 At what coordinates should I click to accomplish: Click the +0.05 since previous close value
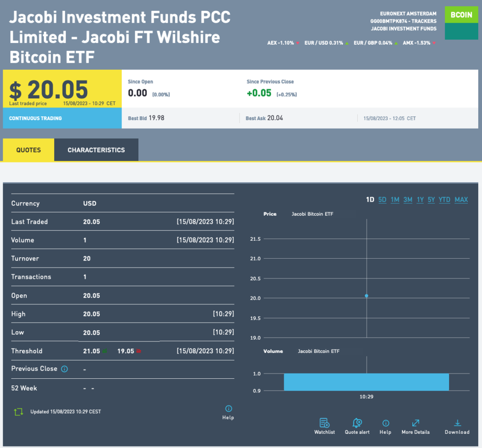point(259,93)
